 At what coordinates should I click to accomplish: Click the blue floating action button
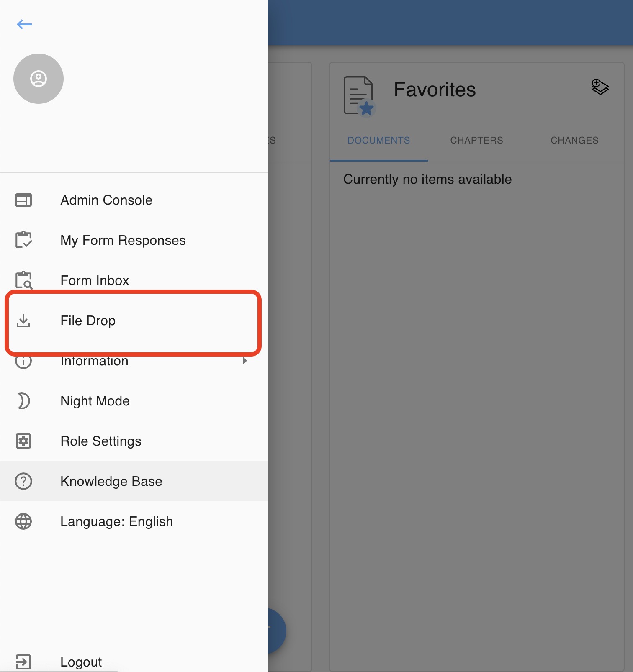point(276,630)
